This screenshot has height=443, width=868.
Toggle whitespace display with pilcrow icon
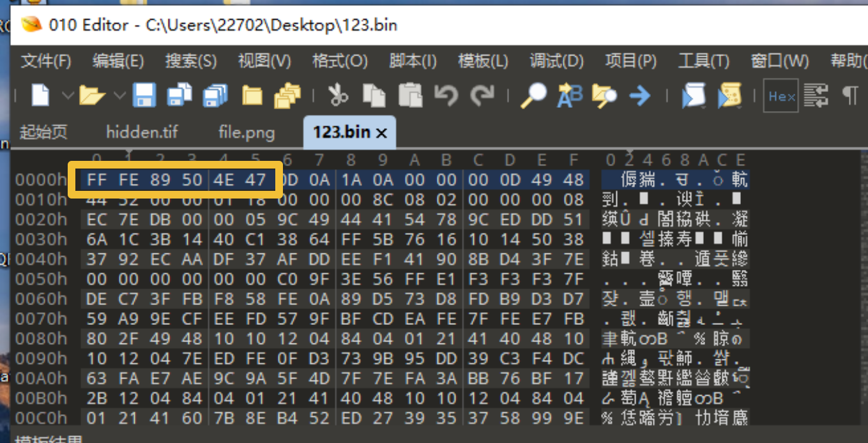coord(849,96)
